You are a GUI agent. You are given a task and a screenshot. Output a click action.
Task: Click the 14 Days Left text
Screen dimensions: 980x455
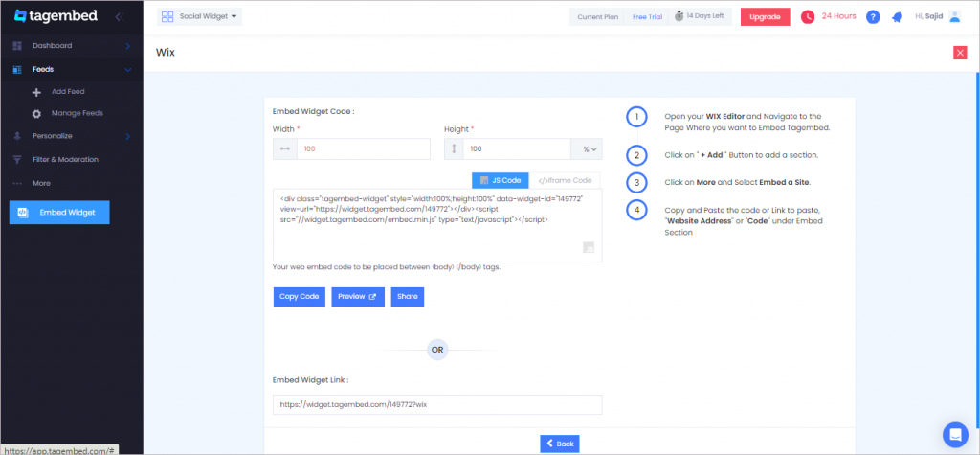(x=705, y=16)
